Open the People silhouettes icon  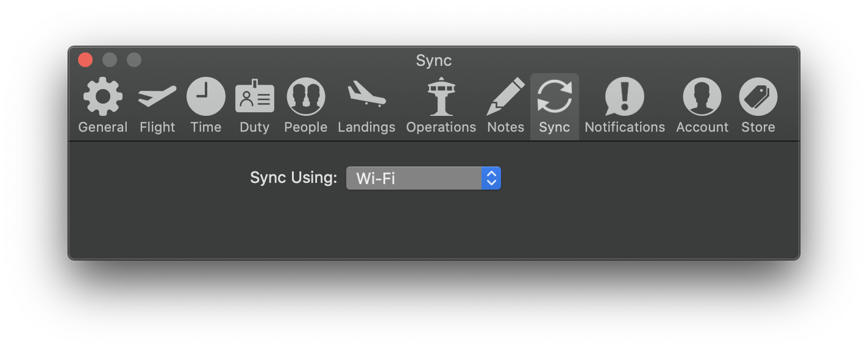(306, 96)
